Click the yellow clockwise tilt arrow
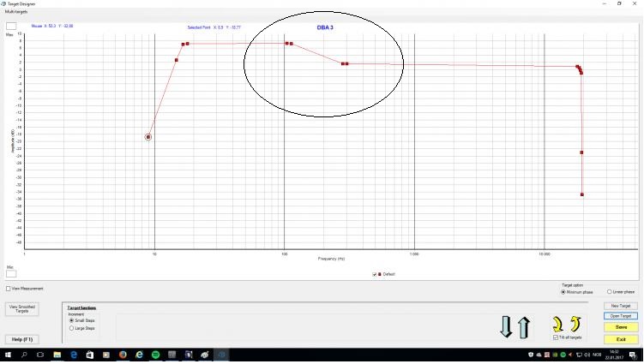This screenshot has height=364, width=644. click(557, 324)
